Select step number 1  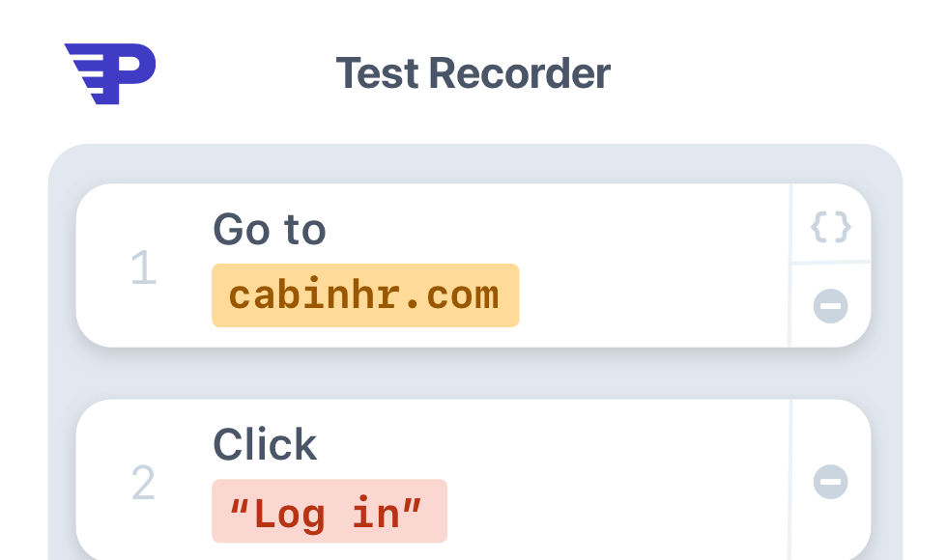(x=144, y=267)
